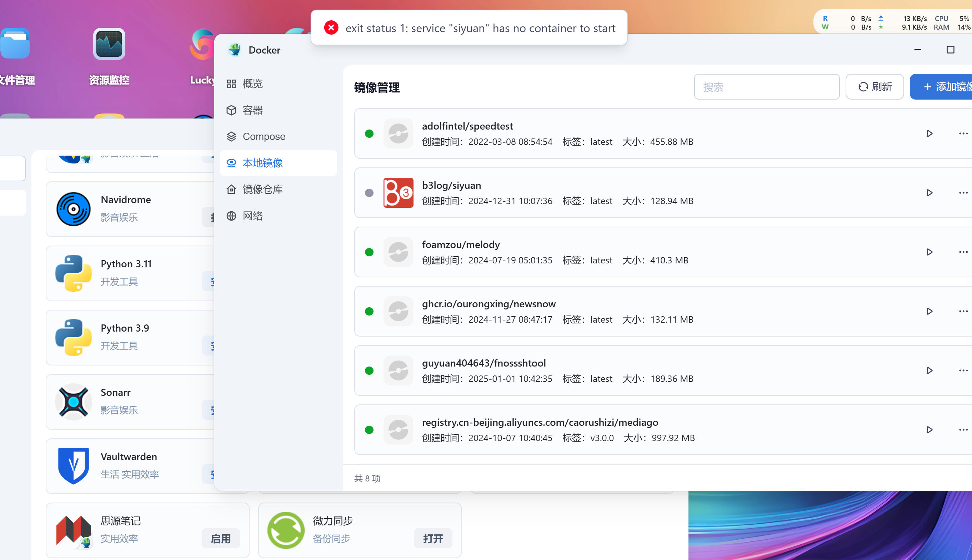Maximize the Docker window

(x=951, y=50)
